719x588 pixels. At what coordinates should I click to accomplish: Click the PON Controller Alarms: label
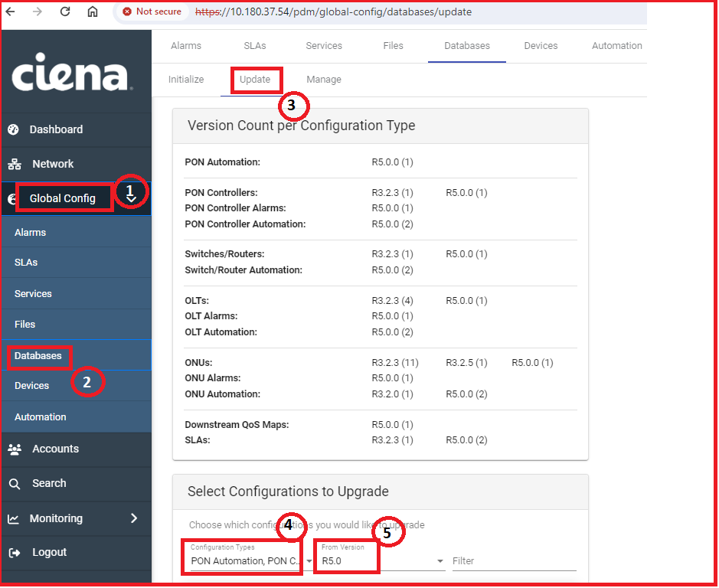click(236, 208)
